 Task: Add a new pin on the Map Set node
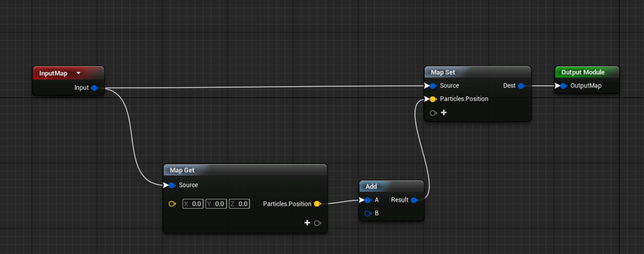443,113
